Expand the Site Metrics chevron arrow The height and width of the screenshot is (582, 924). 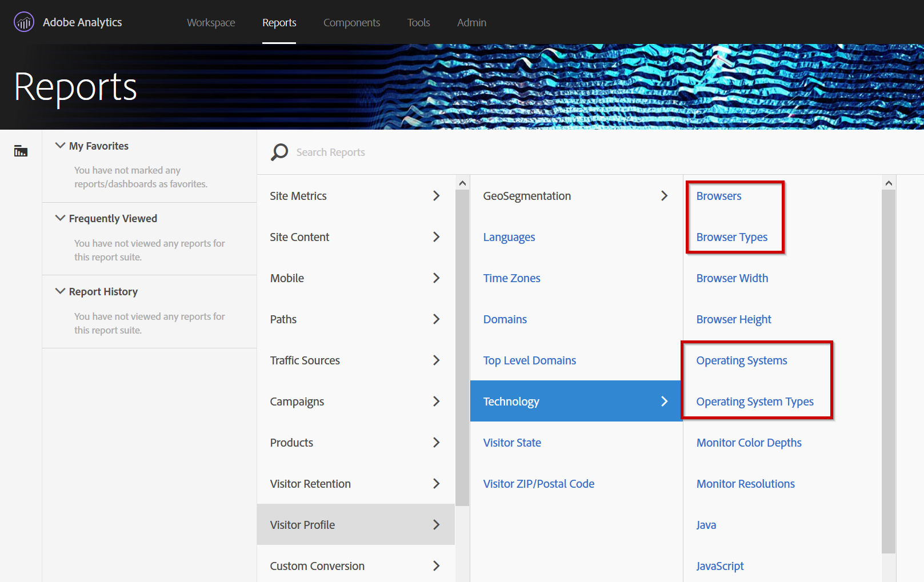(x=437, y=196)
